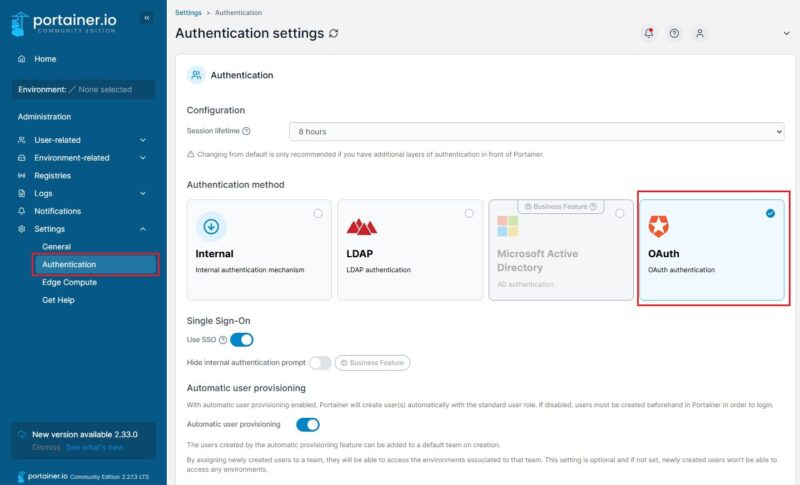Screen dimensions: 800x485
Task: Open the user account icon in header
Action: pyautogui.click(x=699, y=33)
